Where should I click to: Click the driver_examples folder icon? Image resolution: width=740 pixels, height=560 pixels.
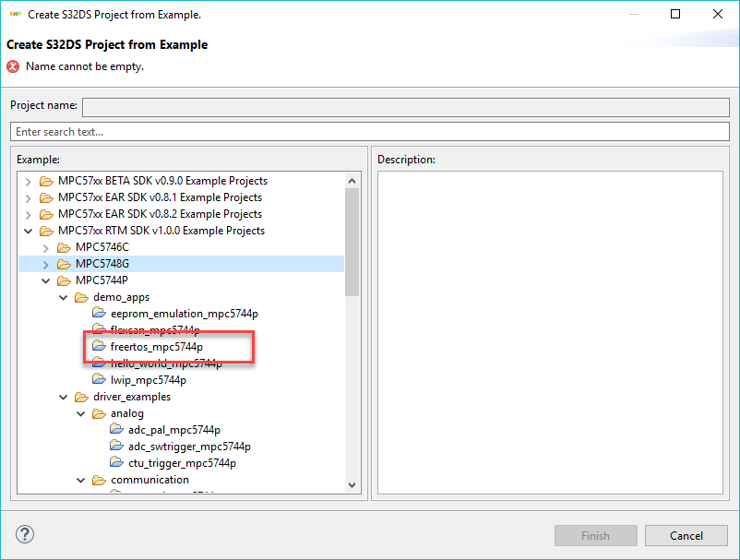(81, 397)
